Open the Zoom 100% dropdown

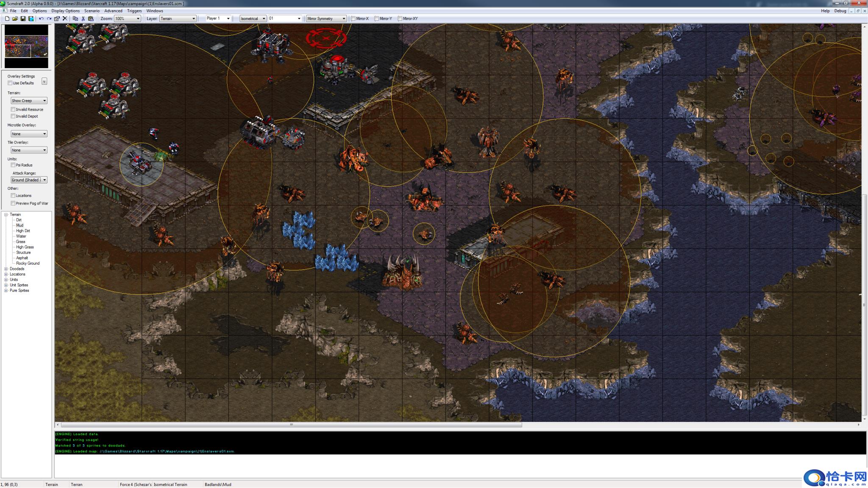point(127,19)
